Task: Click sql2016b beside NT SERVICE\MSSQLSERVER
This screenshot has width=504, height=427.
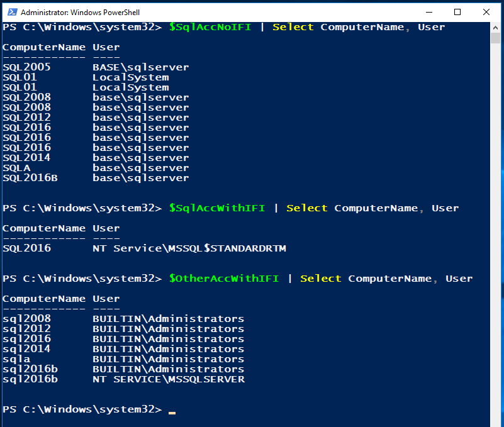Action: [x=30, y=379]
